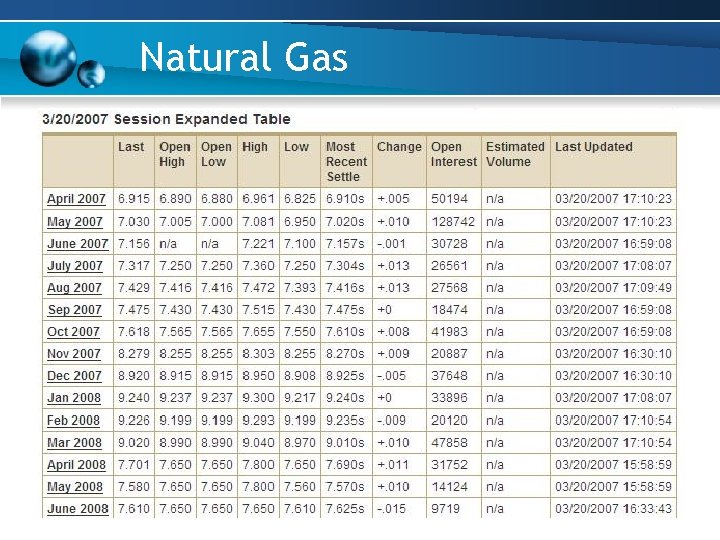Click the Low column header
The height and width of the screenshot is (540, 720).
coord(296,147)
